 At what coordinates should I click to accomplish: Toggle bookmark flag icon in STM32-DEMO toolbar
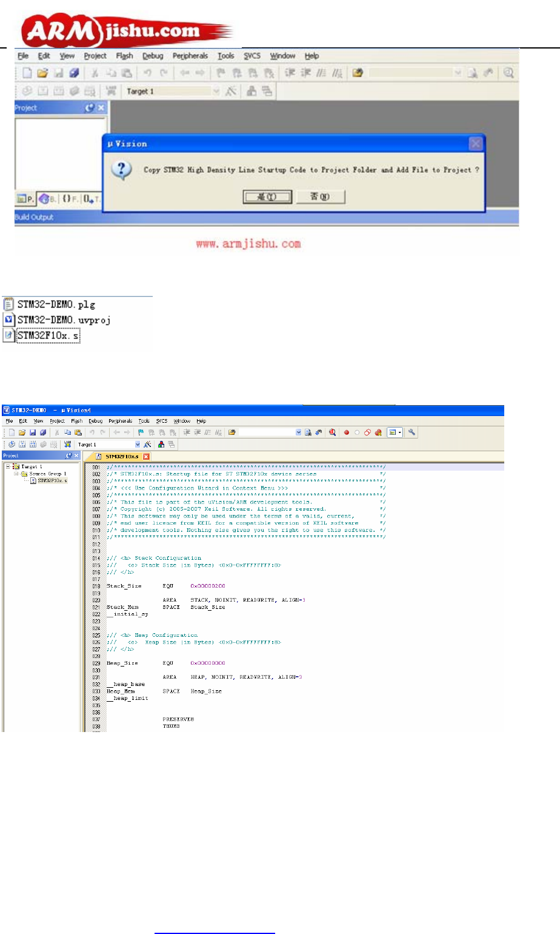[x=141, y=432]
